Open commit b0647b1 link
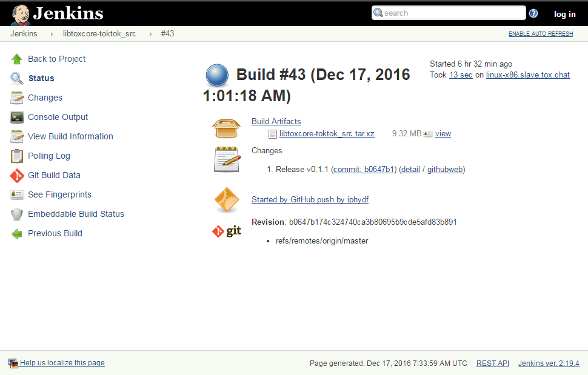Screen dimensions: 588x375 pos(364,170)
